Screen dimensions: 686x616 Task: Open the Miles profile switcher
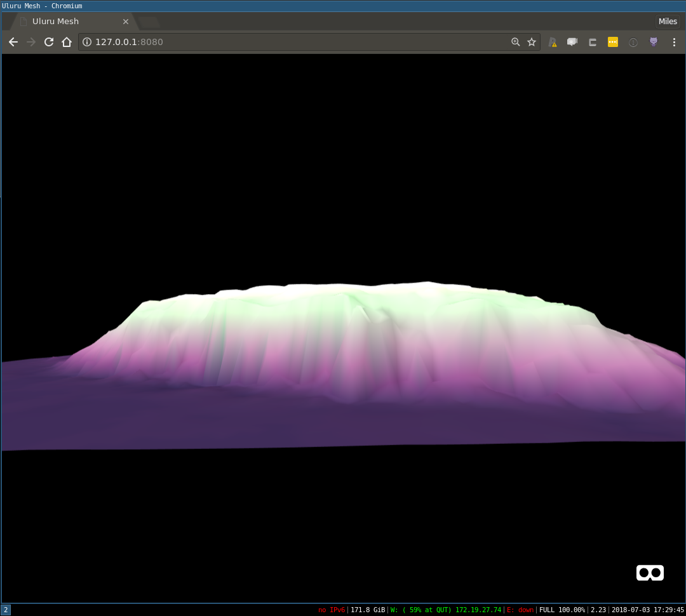tap(668, 22)
